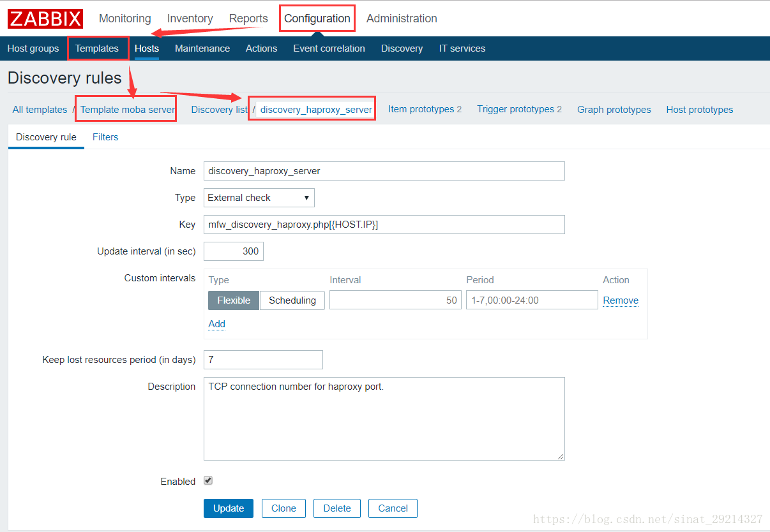Switch to the Filters tab
This screenshot has width=770, height=532.
click(x=105, y=137)
